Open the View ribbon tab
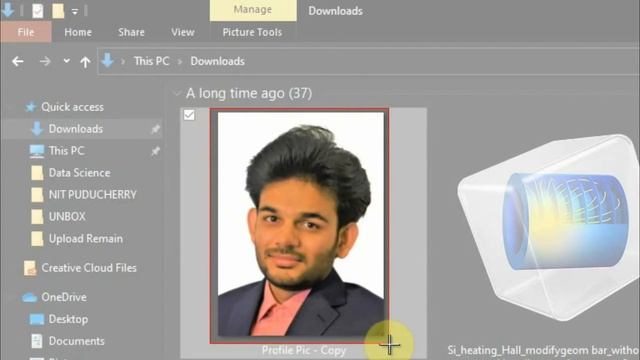 pyautogui.click(x=182, y=32)
